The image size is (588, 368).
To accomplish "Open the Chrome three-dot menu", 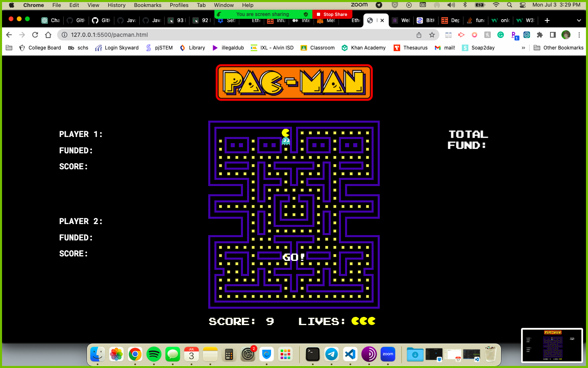I will (579, 35).
